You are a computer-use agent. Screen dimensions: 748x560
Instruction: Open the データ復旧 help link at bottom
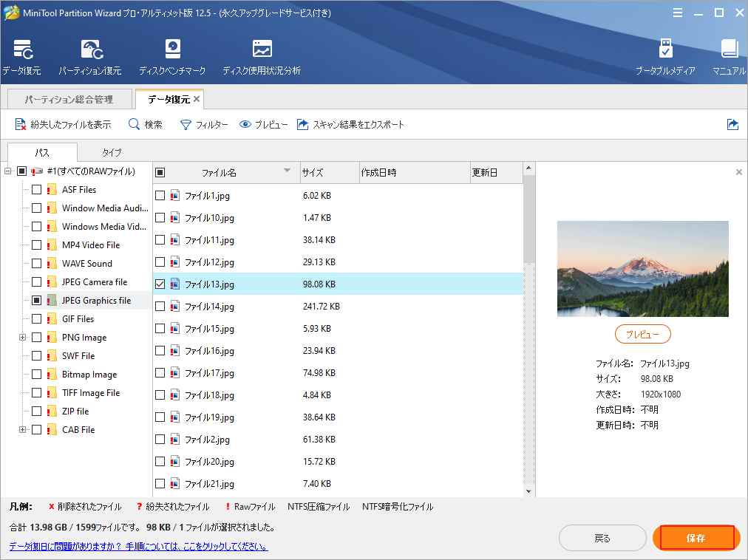(138, 547)
